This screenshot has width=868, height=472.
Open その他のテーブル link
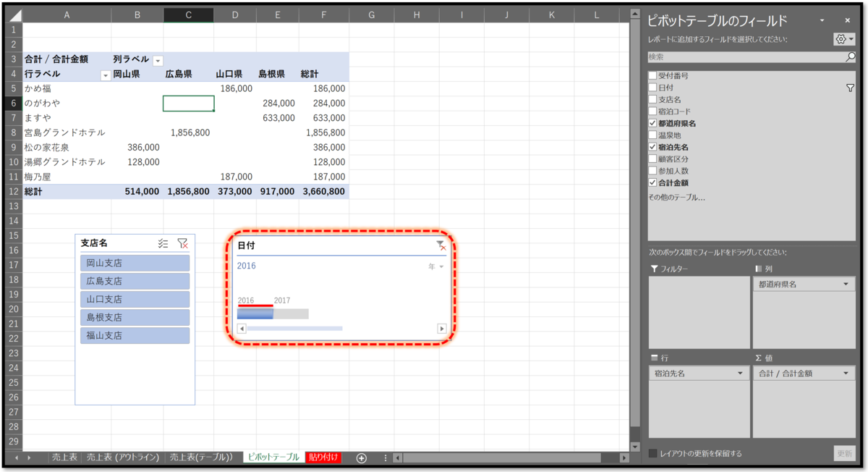coord(676,197)
